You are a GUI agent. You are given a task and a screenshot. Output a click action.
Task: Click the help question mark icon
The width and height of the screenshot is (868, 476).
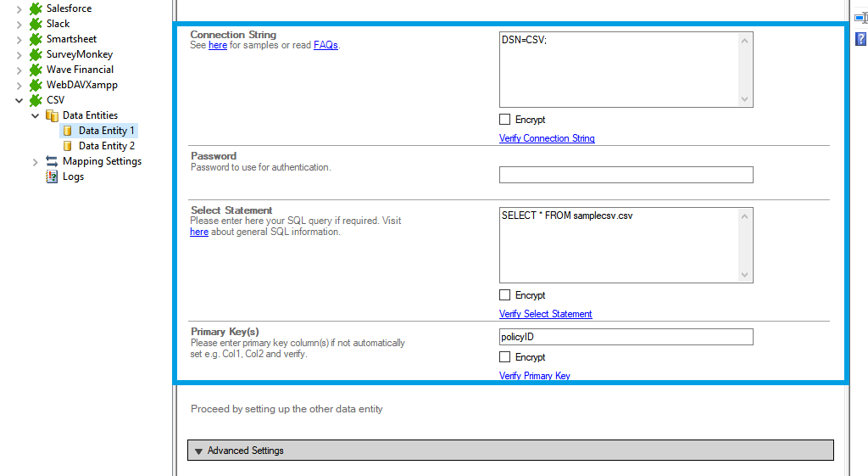[860, 39]
